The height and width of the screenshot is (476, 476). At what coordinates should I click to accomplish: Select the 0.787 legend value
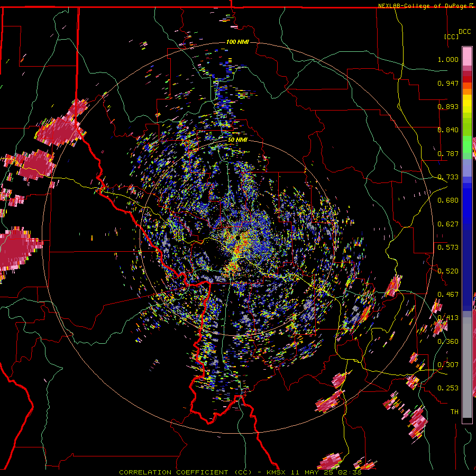tap(448, 153)
